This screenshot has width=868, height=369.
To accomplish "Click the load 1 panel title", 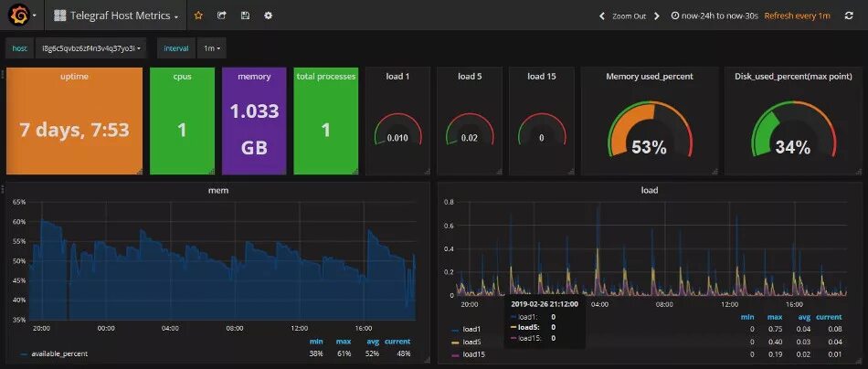I will click(x=397, y=77).
